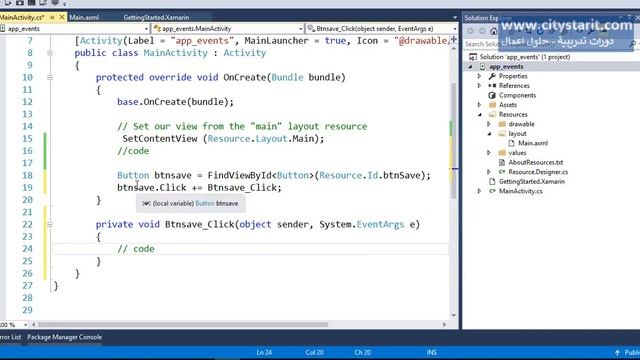Click the Publish button in status bar
This screenshot has width=640, height=360.
627,353
